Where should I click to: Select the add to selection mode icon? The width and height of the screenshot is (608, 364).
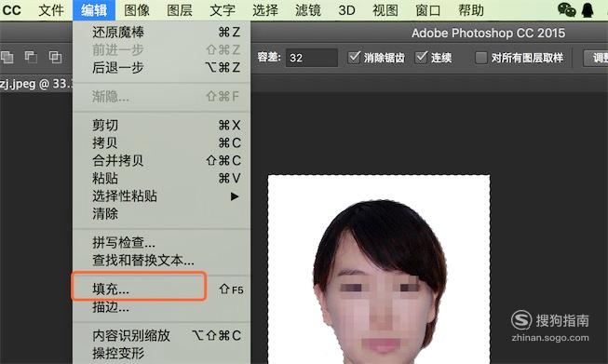coord(7,58)
